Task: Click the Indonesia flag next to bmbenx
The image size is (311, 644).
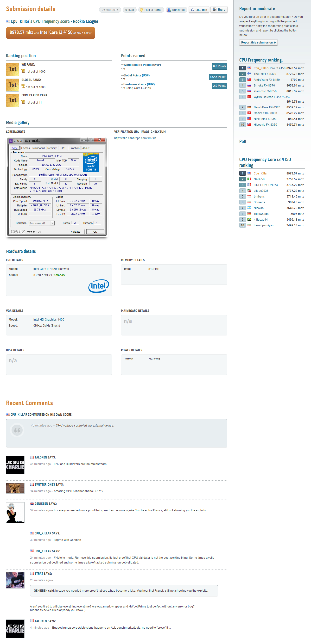Action: pos(249,196)
